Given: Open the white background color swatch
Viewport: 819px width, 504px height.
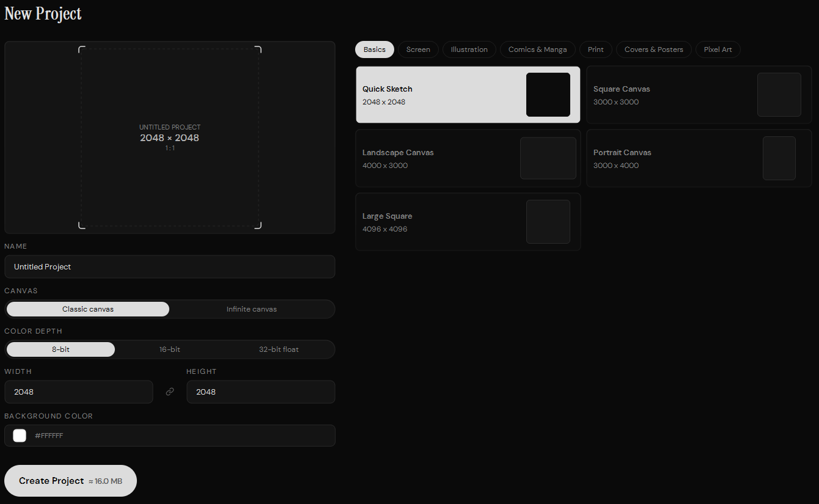Looking at the screenshot, I should (x=20, y=436).
